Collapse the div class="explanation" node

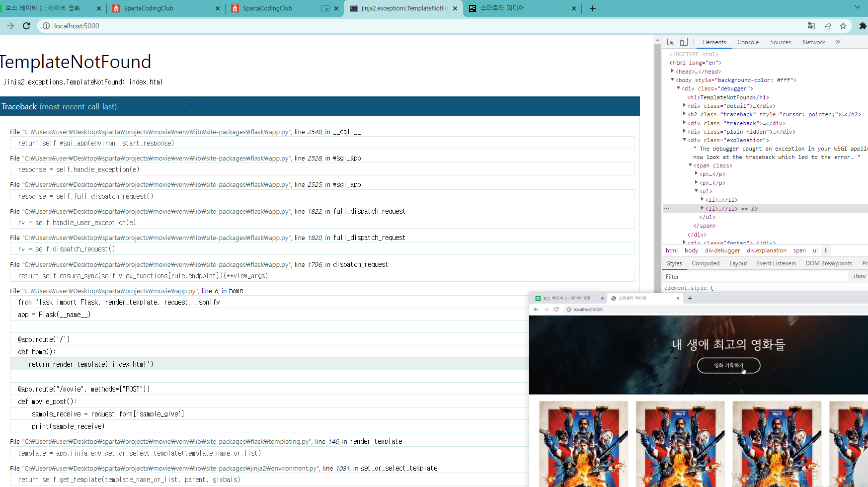coord(684,140)
